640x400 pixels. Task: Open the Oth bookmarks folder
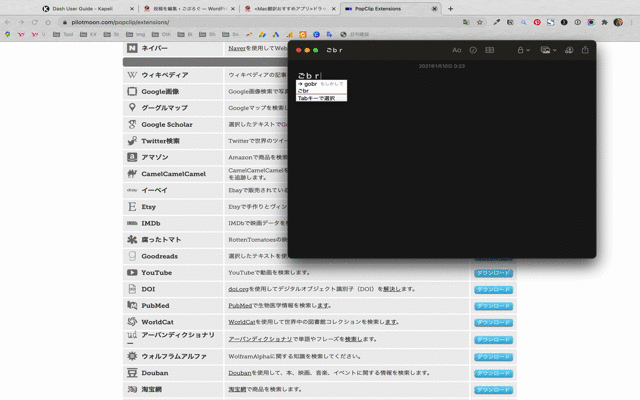(162, 34)
